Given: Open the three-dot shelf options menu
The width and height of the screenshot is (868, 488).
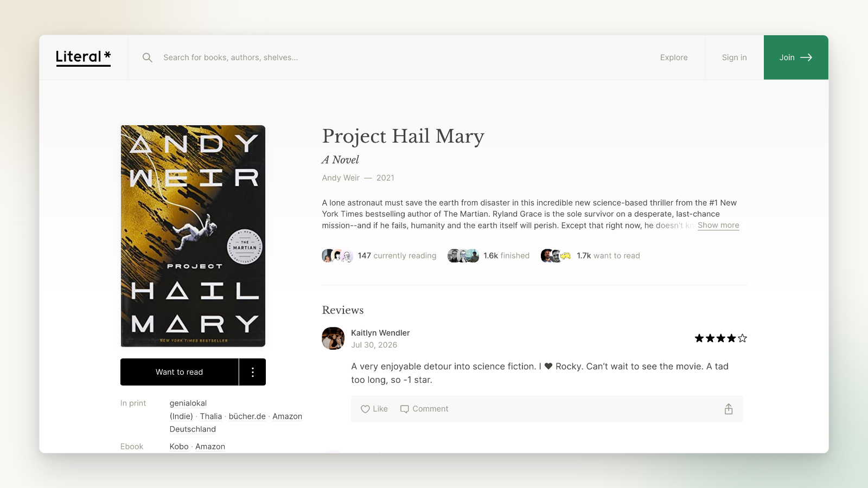Looking at the screenshot, I should tap(253, 372).
